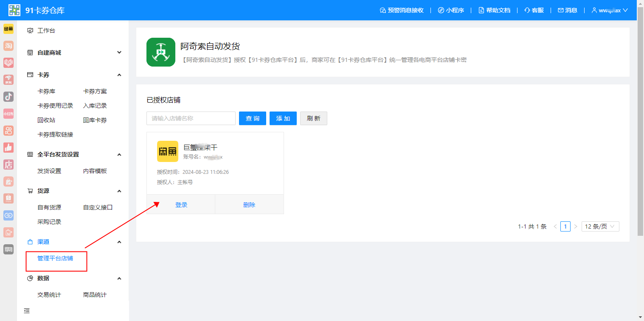Open 小程序 in the top bar
Screen dimensions: 644x321
[451, 10]
